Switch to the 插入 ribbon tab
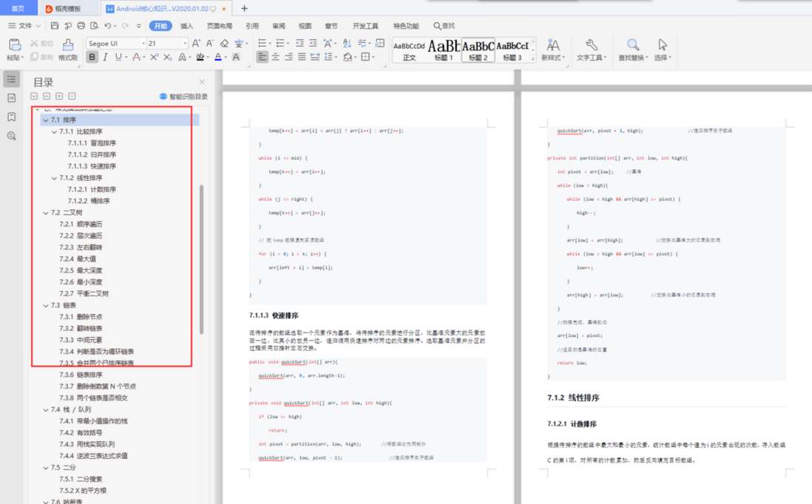Screen dimensions: 812x504 click(186, 26)
